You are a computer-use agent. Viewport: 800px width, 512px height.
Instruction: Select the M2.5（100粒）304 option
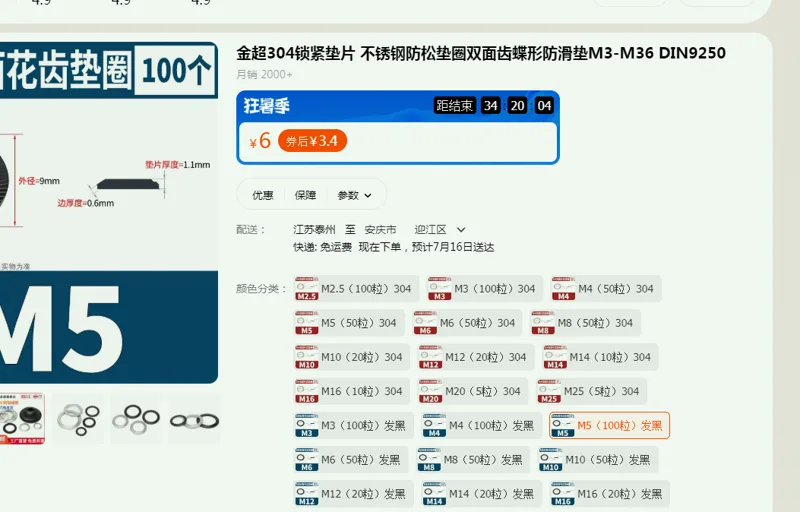356,289
